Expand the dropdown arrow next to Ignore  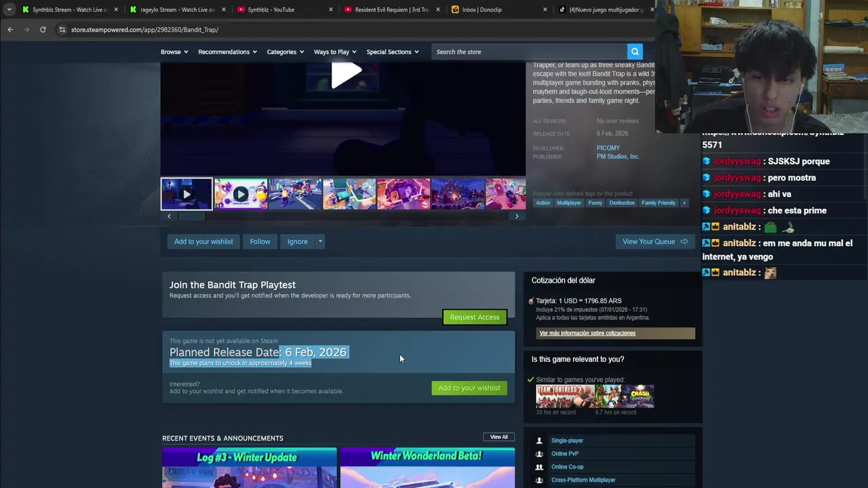pos(320,241)
